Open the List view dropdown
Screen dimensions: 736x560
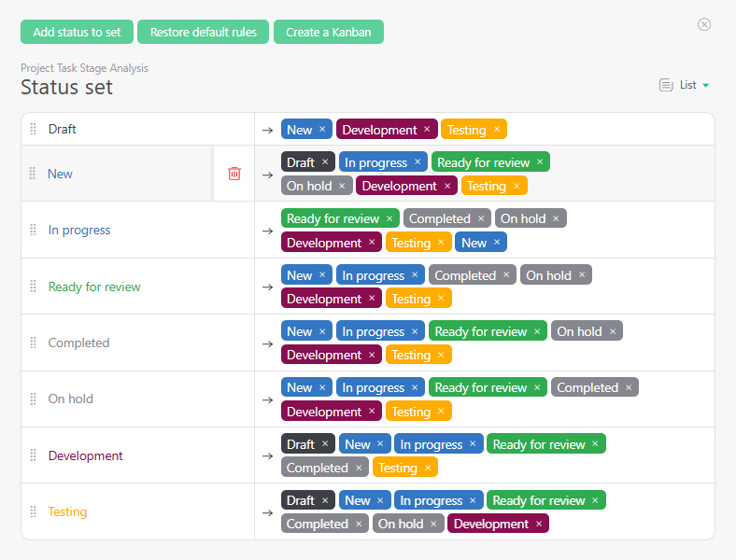point(685,85)
